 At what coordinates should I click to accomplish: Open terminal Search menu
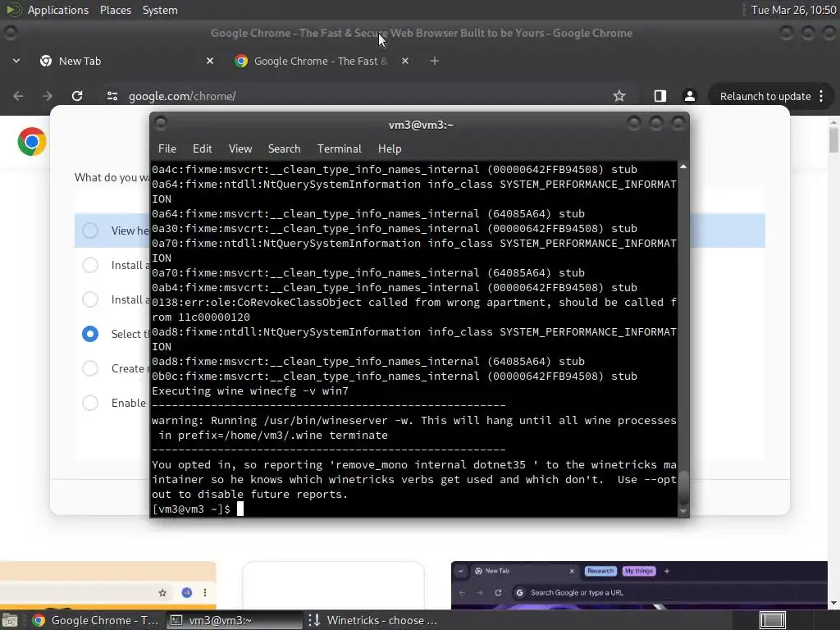[x=284, y=149]
